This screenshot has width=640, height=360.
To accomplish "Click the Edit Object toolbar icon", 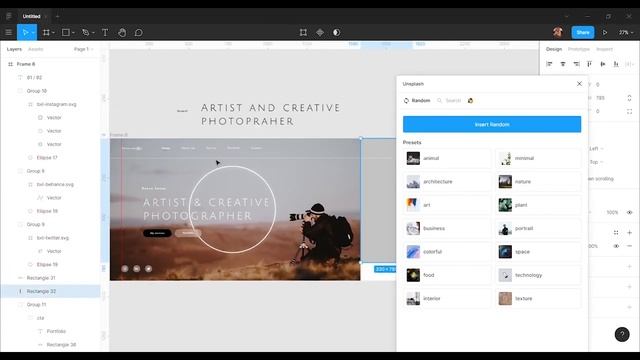I will pyautogui.click(x=303, y=32).
